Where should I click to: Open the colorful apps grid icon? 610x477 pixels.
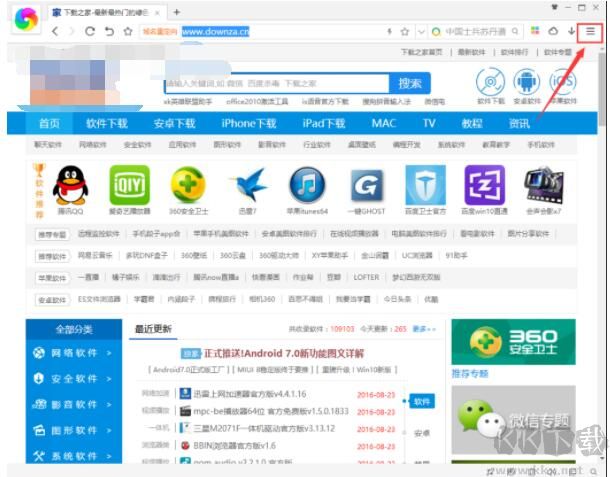point(535,31)
